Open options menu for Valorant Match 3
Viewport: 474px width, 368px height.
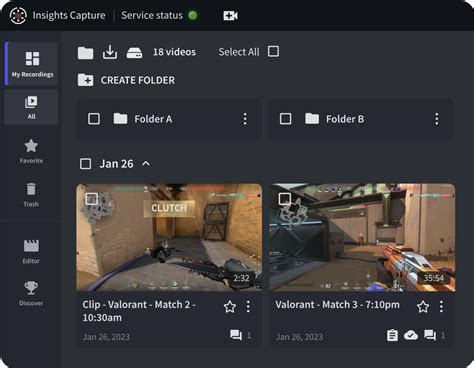[441, 306]
